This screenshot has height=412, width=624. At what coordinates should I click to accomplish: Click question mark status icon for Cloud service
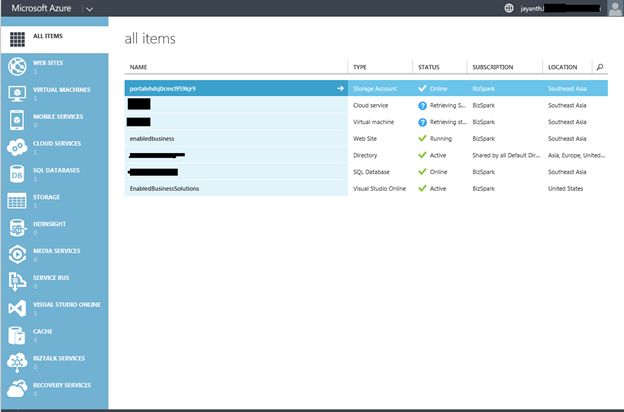tap(422, 105)
